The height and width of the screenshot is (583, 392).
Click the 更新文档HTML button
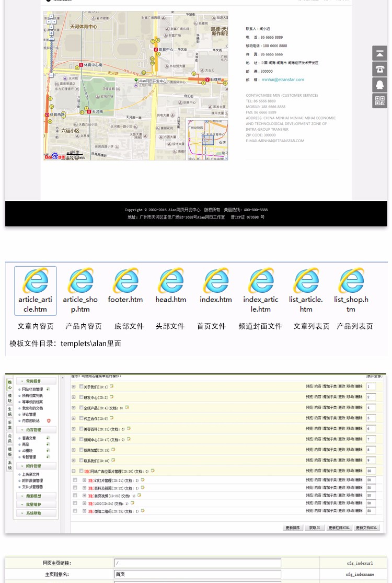pos(366,528)
